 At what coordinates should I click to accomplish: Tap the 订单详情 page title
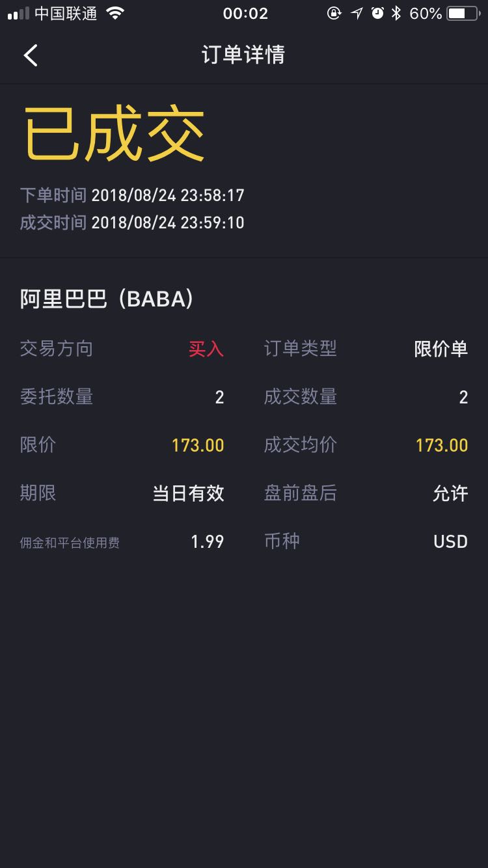[243, 55]
